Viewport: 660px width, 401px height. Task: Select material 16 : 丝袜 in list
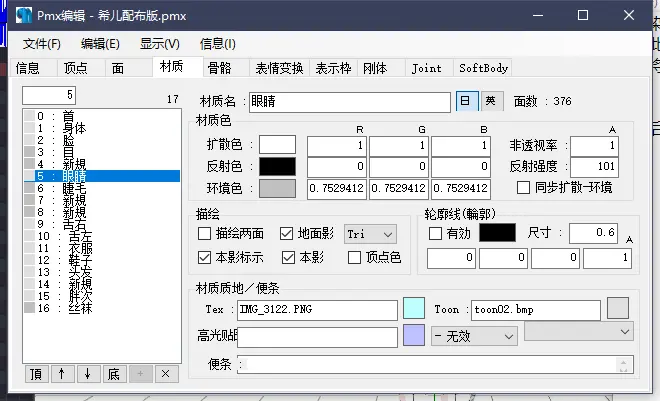click(102, 308)
